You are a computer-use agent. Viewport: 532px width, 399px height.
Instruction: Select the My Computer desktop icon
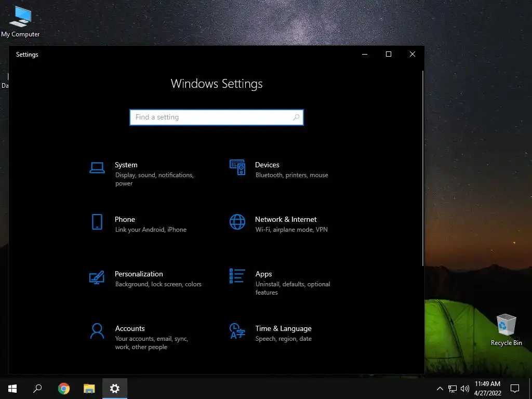pos(20,21)
